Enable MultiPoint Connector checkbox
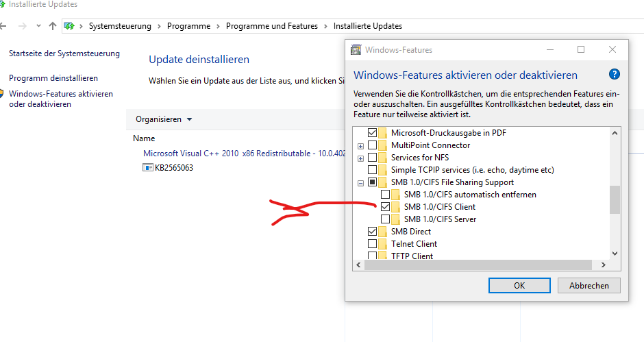The height and width of the screenshot is (342, 644). (372, 145)
